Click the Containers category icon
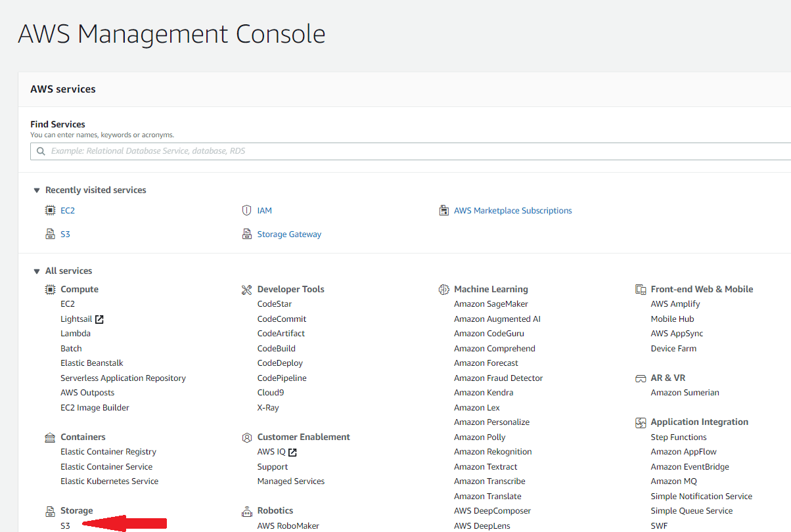The width and height of the screenshot is (791, 532). (x=50, y=437)
